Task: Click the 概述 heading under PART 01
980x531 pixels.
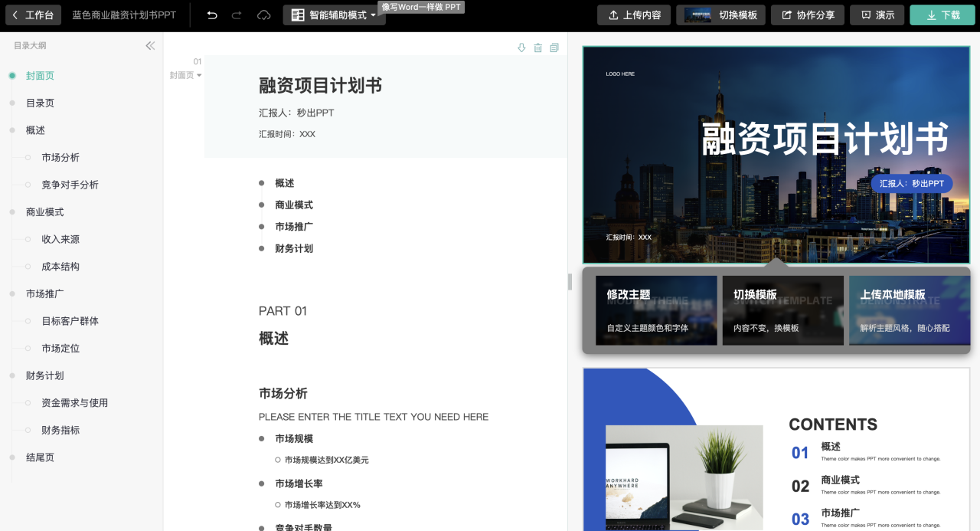Action: (273, 339)
